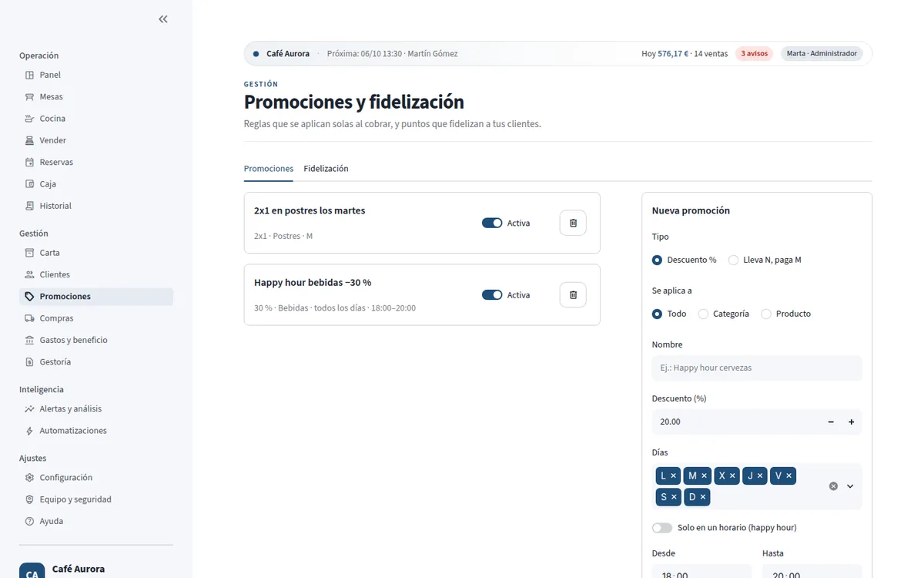Screen dimensions: 924x578
Task: Open Reservas in the sidebar menu
Action: 96,163
